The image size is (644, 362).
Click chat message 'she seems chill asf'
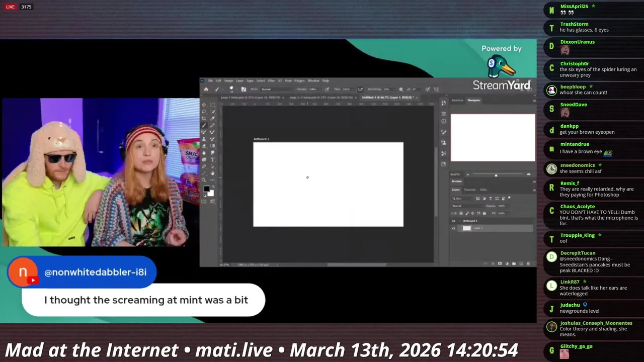580,171
